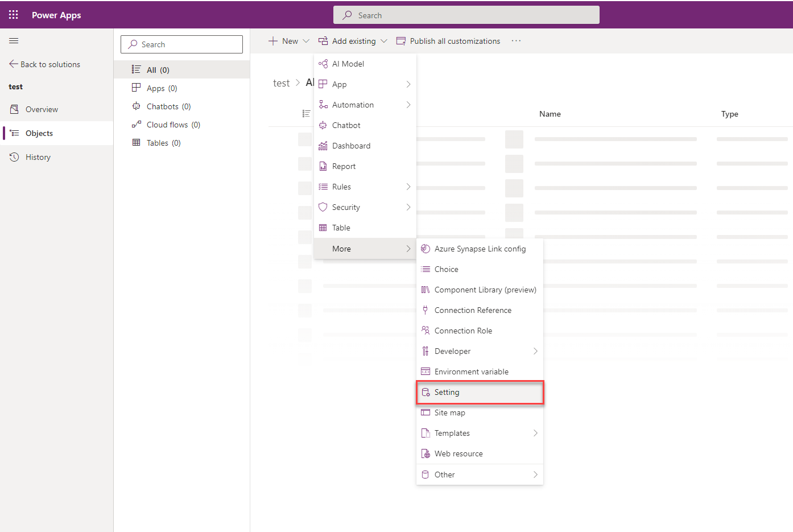The image size is (793, 532).
Task: Switch to the Objects section
Action: (x=38, y=133)
